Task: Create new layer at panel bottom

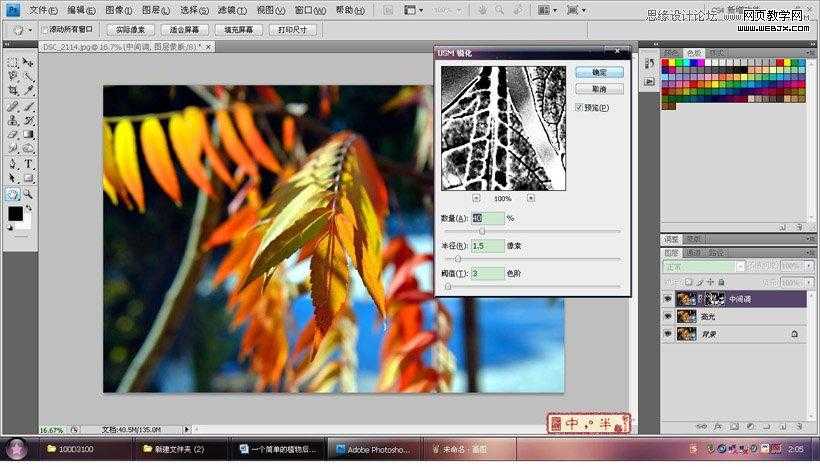Action: click(783, 427)
